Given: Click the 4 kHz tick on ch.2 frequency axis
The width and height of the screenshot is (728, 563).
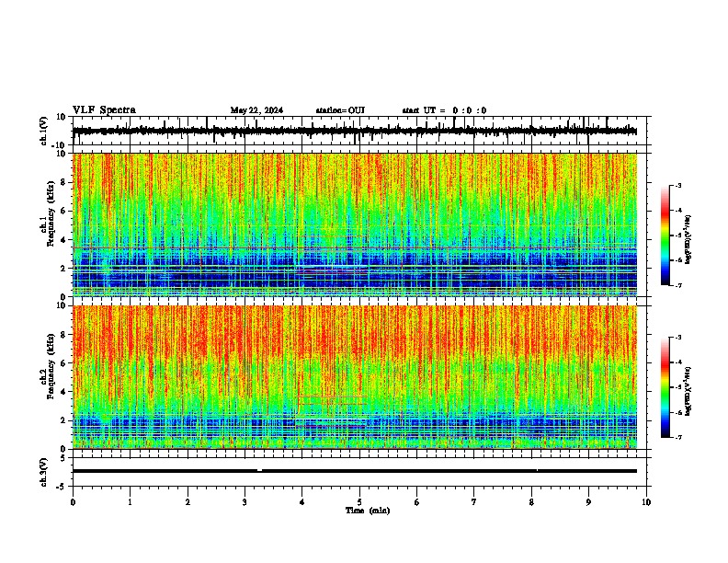Looking at the screenshot, I should (63, 392).
